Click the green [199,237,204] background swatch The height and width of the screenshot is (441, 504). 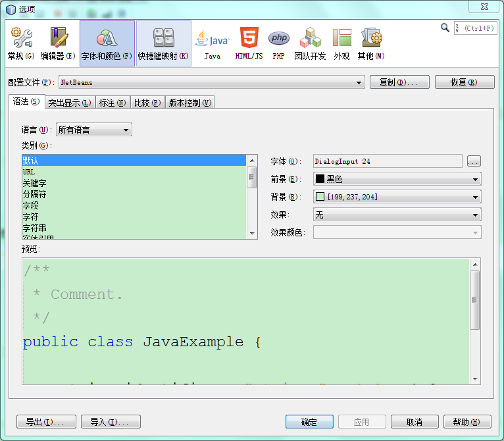click(320, 197)
